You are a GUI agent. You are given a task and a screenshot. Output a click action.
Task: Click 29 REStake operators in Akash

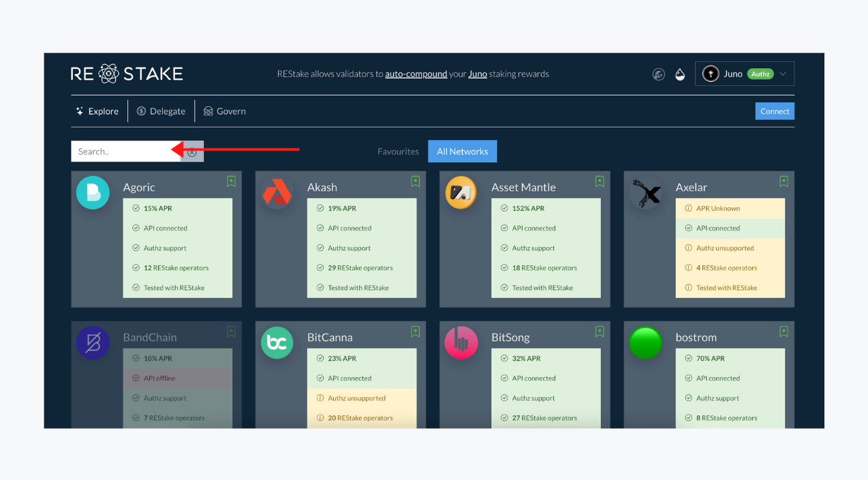(362, 268)
